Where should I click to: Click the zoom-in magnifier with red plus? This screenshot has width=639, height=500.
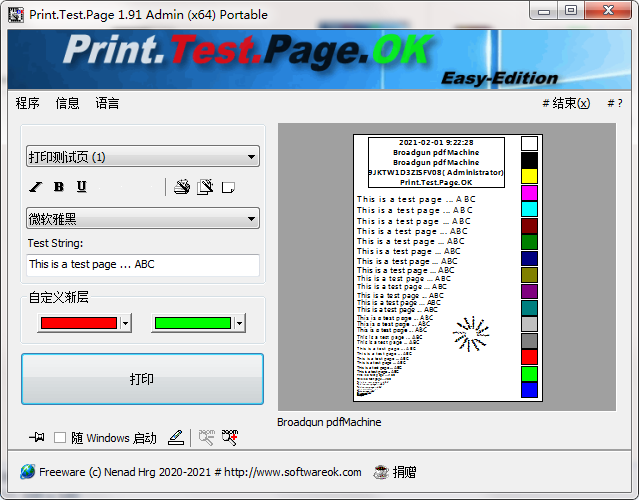point(230,437)
